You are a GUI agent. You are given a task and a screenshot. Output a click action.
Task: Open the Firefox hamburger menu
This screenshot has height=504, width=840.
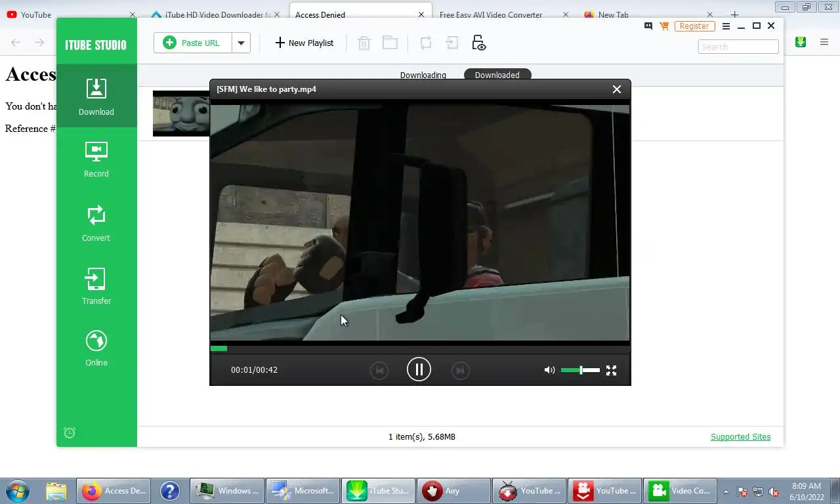tap(824, 42)
